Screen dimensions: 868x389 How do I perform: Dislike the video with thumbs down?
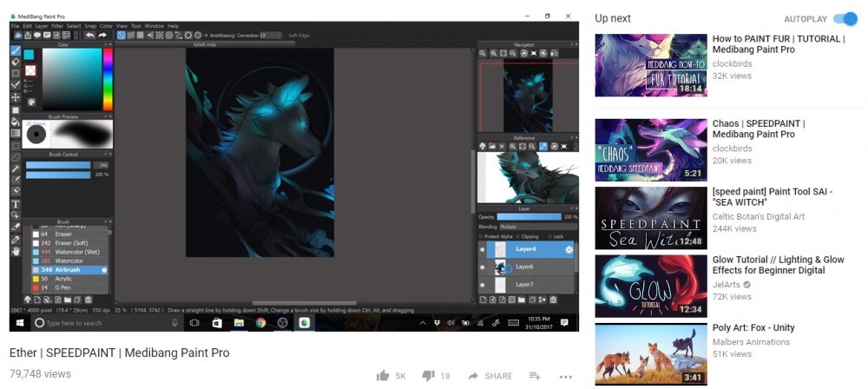tap(428, 376)
